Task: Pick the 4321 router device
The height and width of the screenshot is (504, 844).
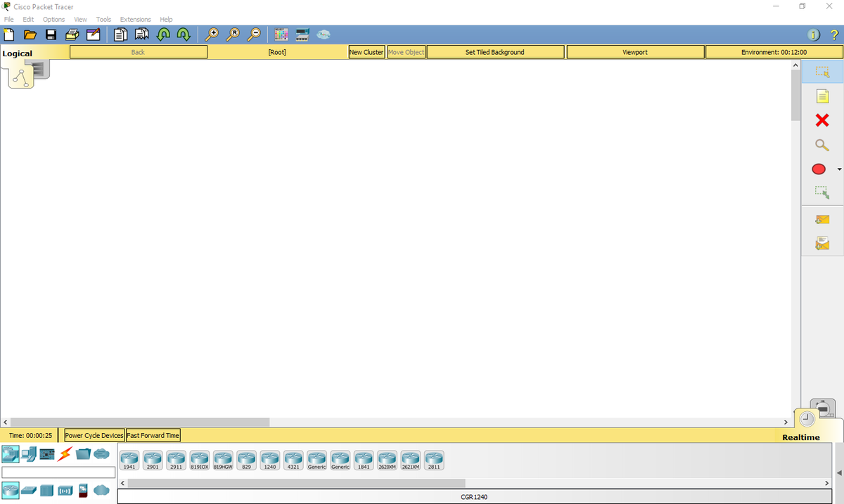Action: point(293,460)
